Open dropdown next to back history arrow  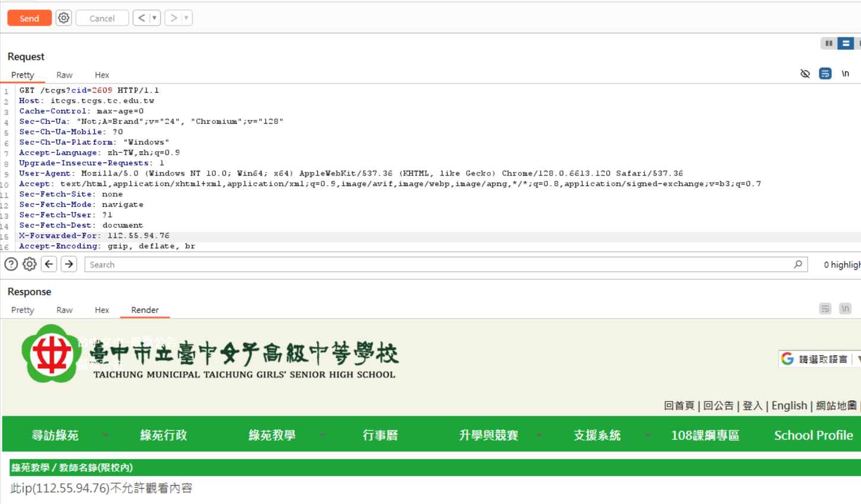pos(154,18)
